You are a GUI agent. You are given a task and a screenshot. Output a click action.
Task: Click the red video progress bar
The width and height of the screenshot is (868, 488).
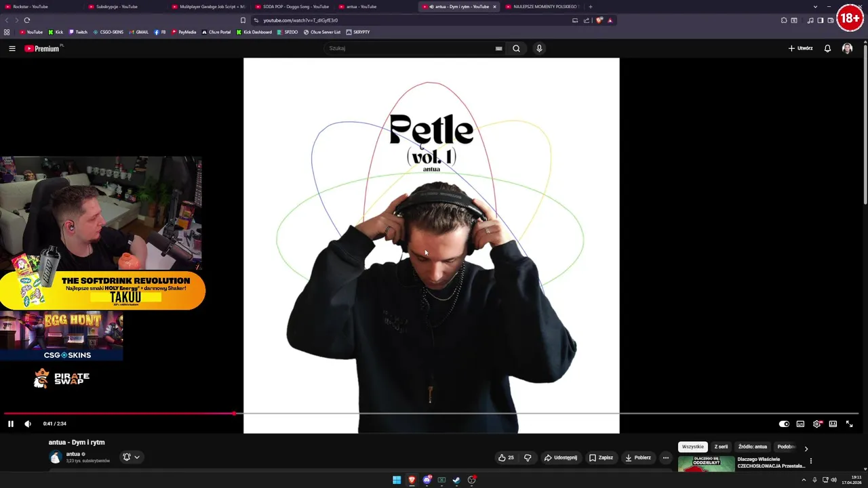119,413
